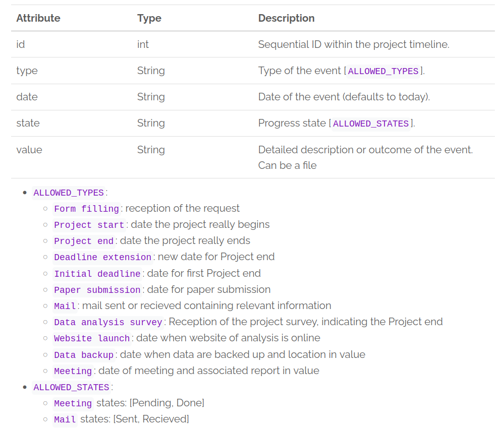Viewport: 504px width, 428px height.
Task: Click the 'date' attribute cell
Action: point(27,97)
